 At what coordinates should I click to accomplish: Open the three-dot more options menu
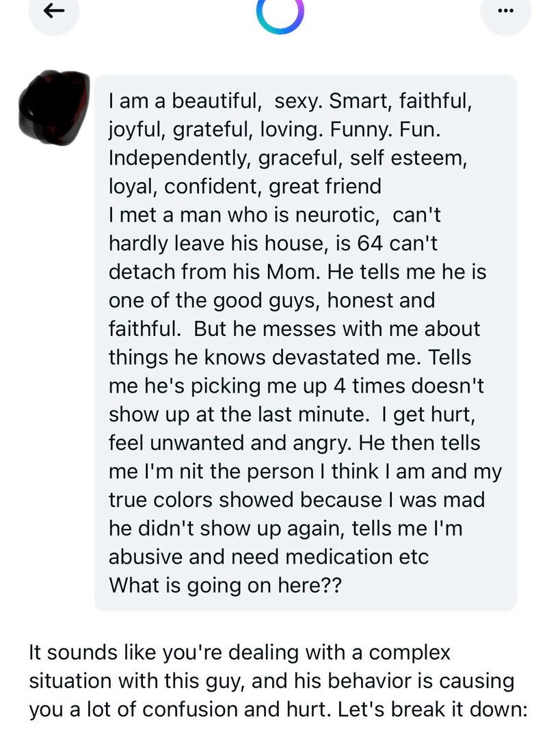[506, 12]
